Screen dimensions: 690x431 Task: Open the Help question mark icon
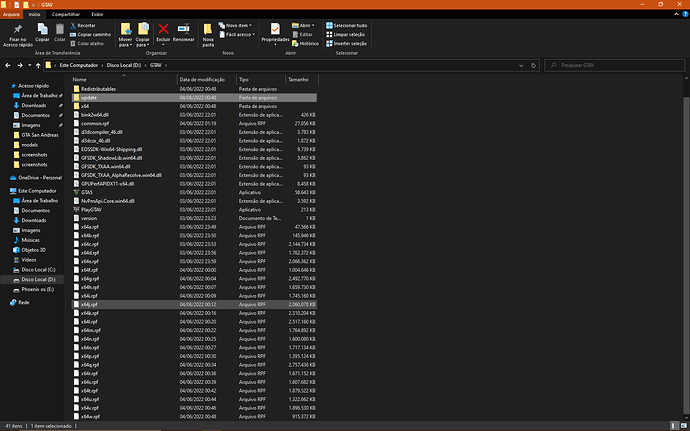pyautogui.click(x=685, y=14)
